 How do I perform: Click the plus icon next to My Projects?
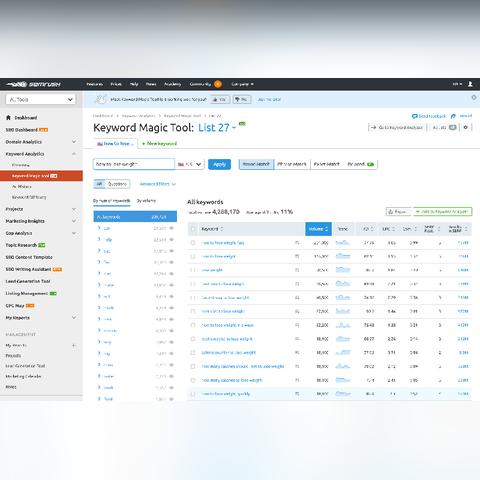pyautogui.click(x=74, y=345)
